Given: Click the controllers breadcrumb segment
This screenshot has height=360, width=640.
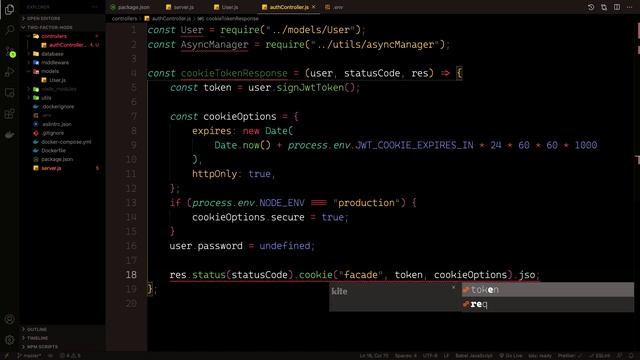Looking at the screenshot, I should point(124,18).
